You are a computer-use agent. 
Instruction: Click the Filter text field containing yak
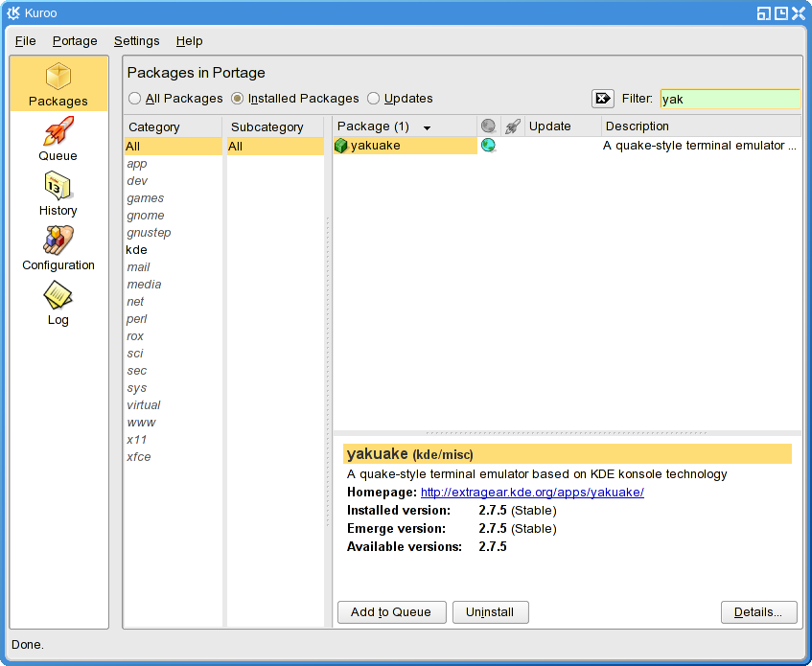point(731,99)
